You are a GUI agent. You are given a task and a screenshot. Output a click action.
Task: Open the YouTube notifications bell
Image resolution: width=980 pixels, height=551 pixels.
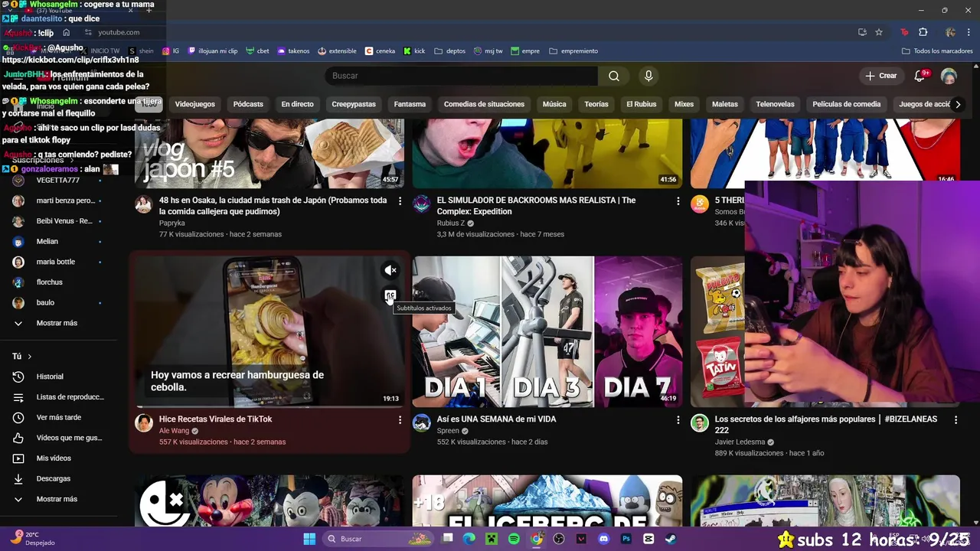pyautogui.click(x=920, y=76)
